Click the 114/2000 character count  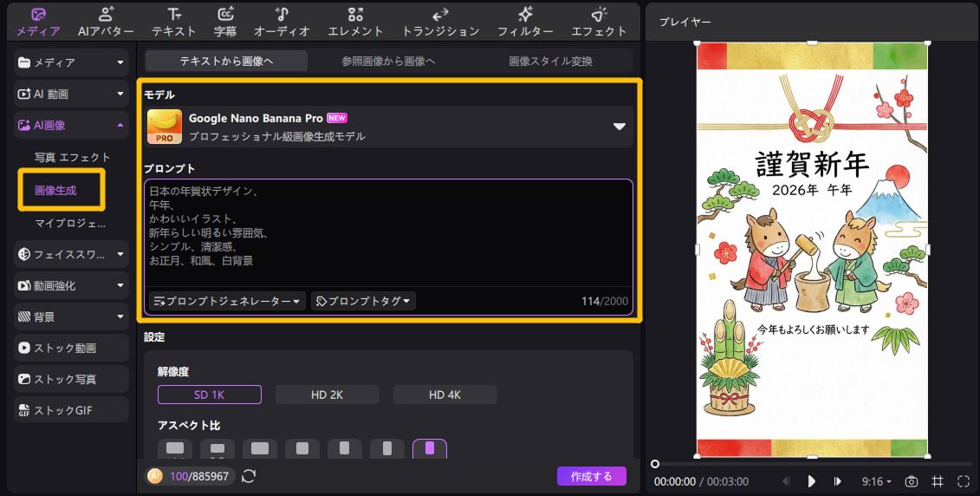coord(604,301)
